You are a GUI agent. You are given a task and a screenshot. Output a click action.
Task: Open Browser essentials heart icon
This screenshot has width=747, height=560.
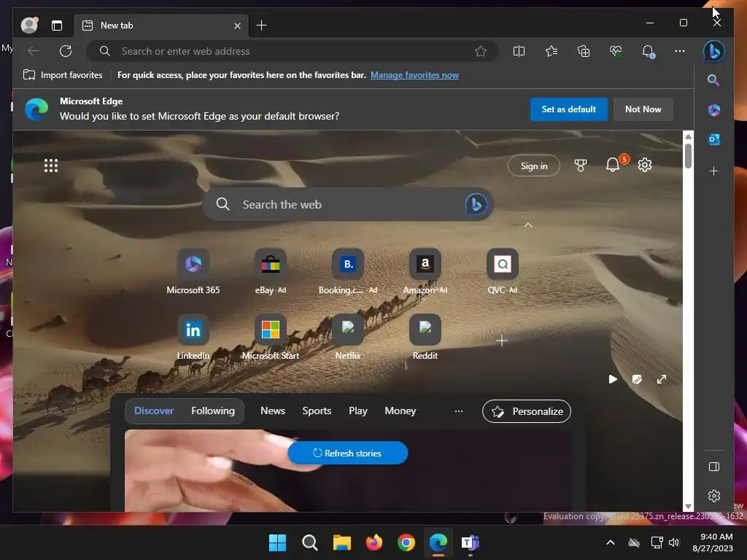pos(616,51)
